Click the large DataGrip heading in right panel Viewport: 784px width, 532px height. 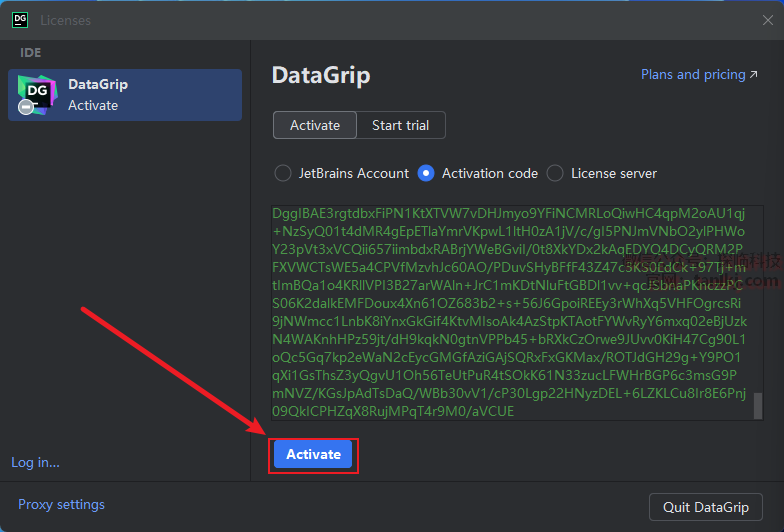point(321,76)
